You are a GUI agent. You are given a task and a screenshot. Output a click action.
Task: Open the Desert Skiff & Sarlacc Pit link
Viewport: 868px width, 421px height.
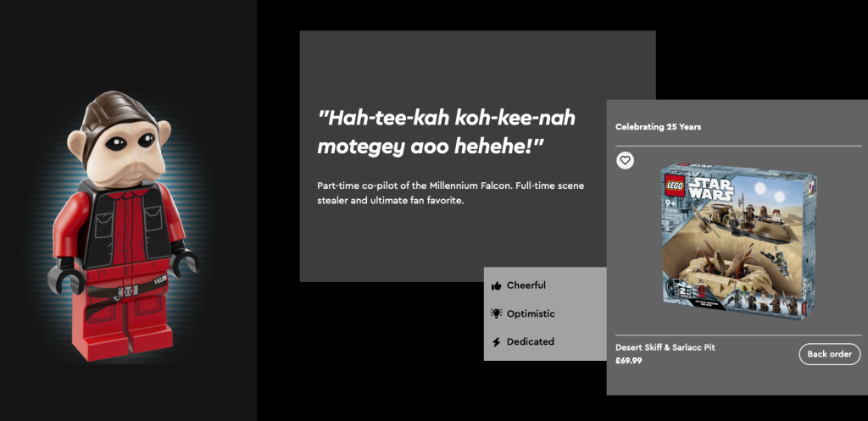pyautogui.click(x=665, y=347)
